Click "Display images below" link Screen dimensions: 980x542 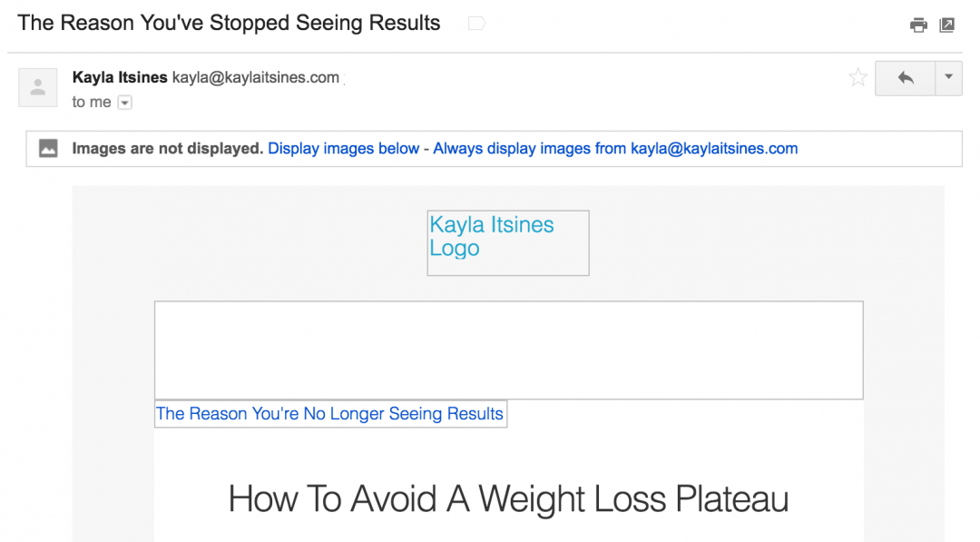coord(343,149)
